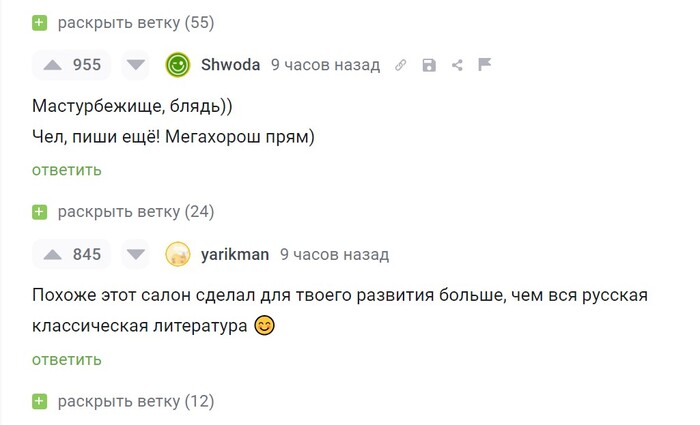This screenshot has height=425, width=700.
Task: Open Shwoda's green smiley avatar
Action: 178,65
